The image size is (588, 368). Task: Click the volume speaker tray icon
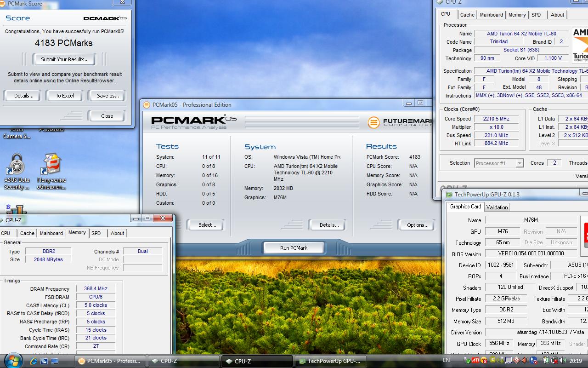563,360
